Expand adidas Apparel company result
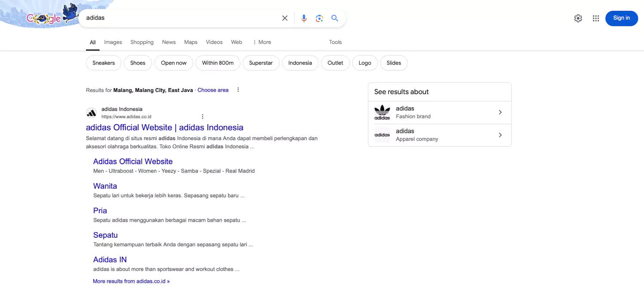This screenshot has height=294, width=644. click(500, 135)
